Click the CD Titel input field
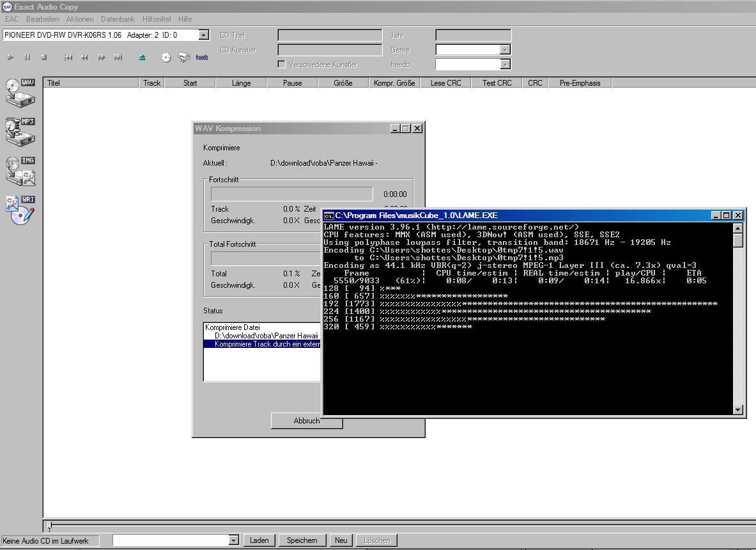The height and width of the screenshot is (550, 756). [x=330, y=35]
